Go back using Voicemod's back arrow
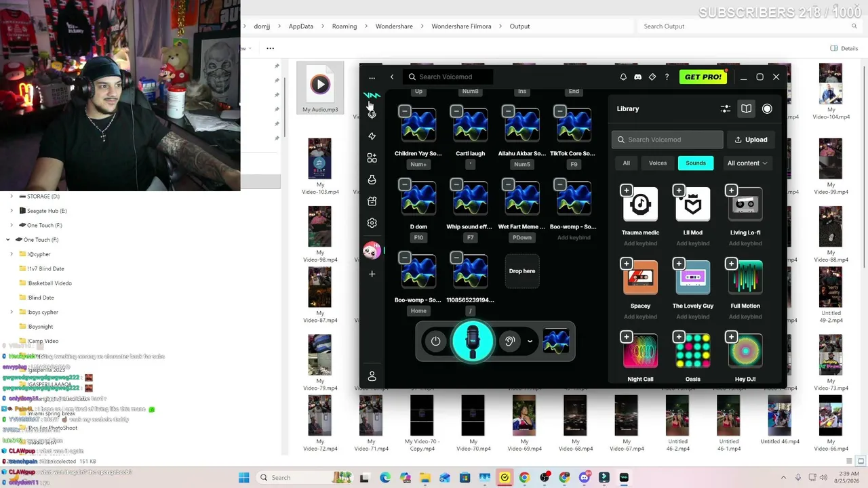The image size is (868, 488). point(391,77)
